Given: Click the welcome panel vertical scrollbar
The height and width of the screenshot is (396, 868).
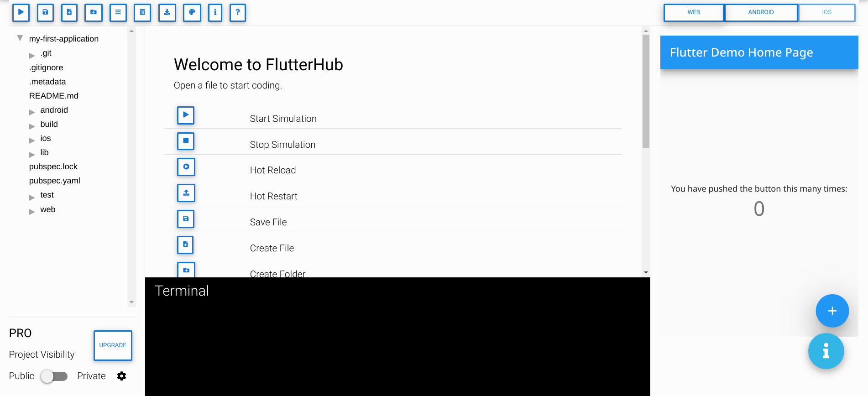Looking at the screenshot, I should pos(646,91).
